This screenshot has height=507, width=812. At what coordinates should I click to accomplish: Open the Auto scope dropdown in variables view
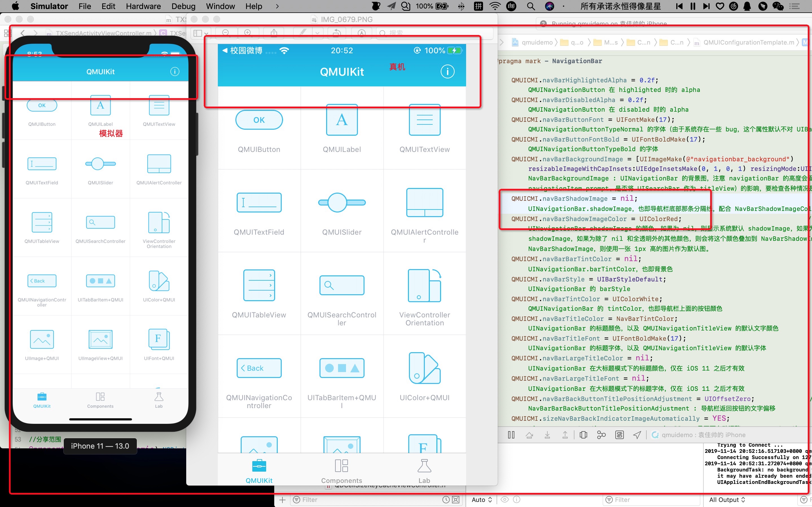481,499
